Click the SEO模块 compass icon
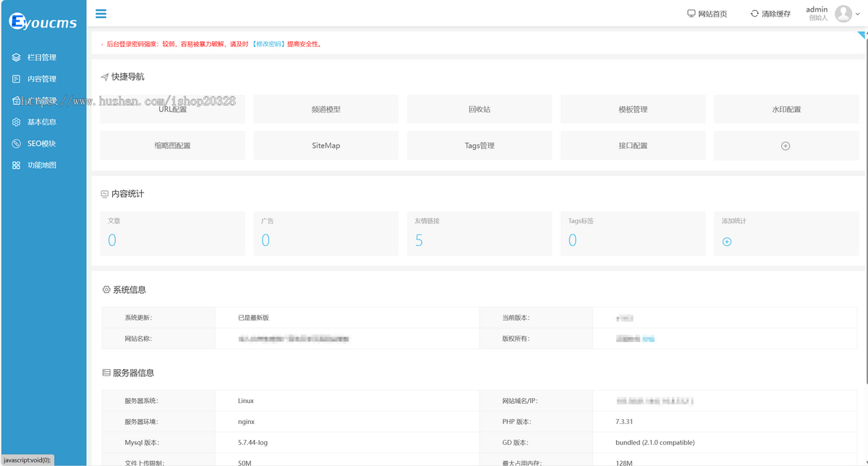Image resolution: width=868 pixels, height=466 pixels. tap(16, 144)
